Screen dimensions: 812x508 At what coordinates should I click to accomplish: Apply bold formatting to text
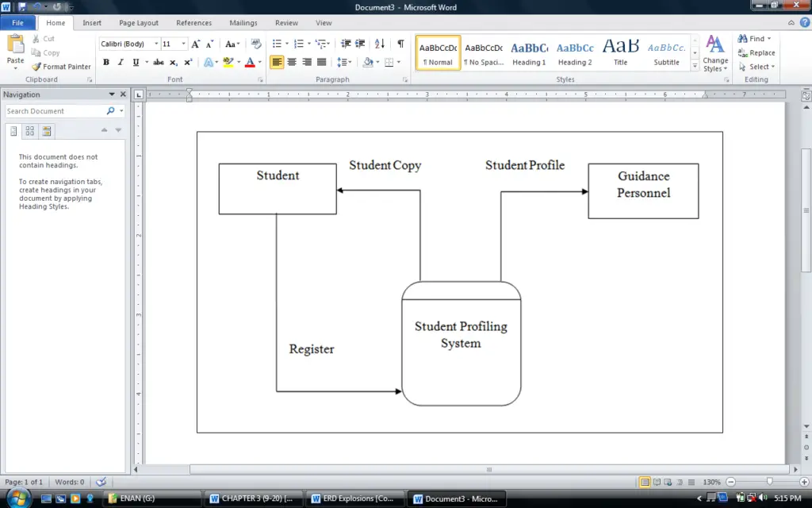point(105,62)
